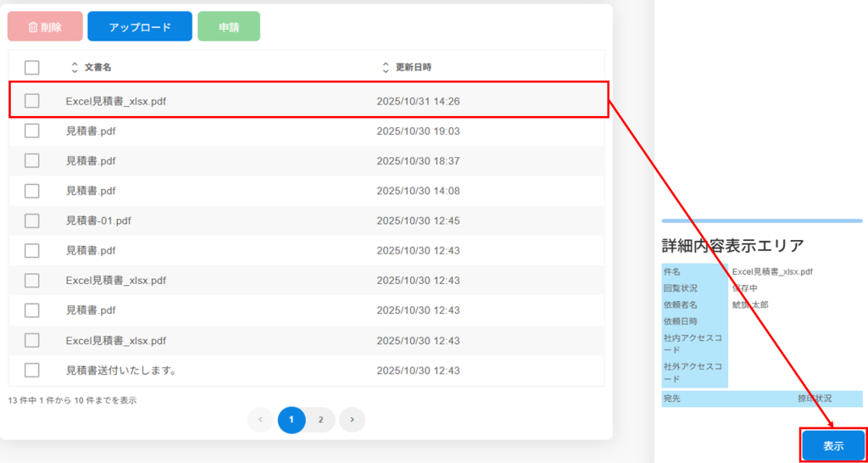Click the trash icon on 削除 button
Image resolution: width=868 pixels, height=463 pixels.
(33, 27)
